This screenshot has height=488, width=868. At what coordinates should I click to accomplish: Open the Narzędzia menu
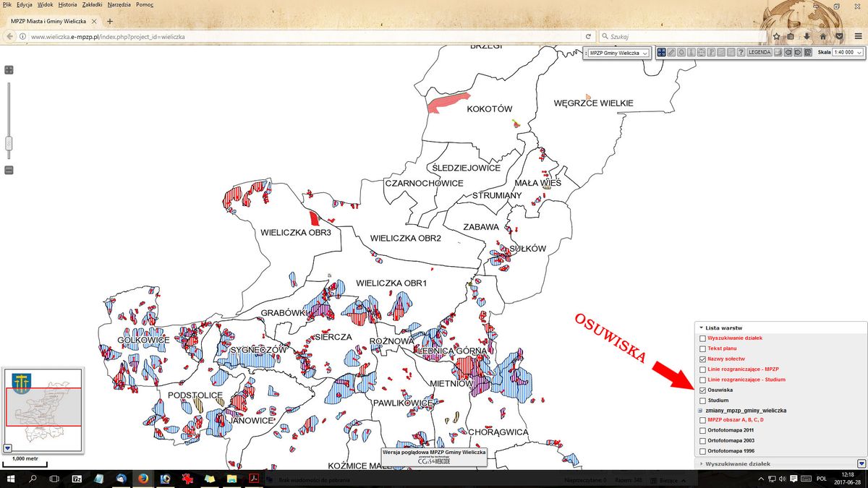(x=119, y=4)
